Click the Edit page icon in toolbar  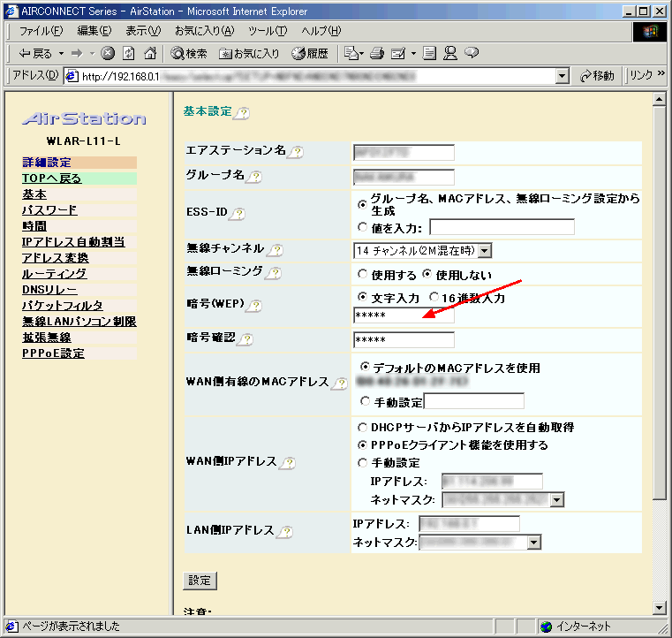398,53
